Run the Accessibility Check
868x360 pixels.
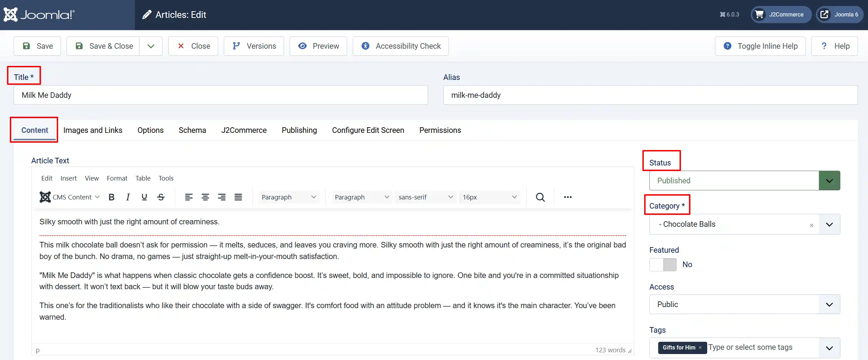tap(401, 46)
